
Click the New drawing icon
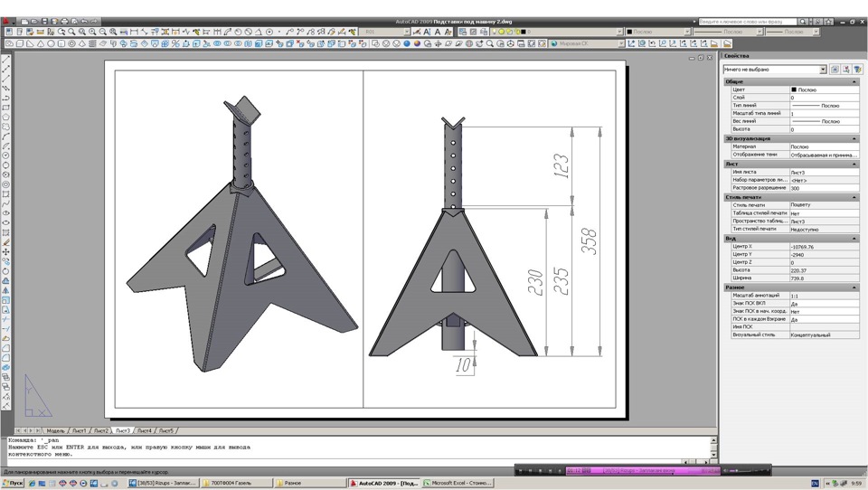pyautogui.click(x=24, y=22)
